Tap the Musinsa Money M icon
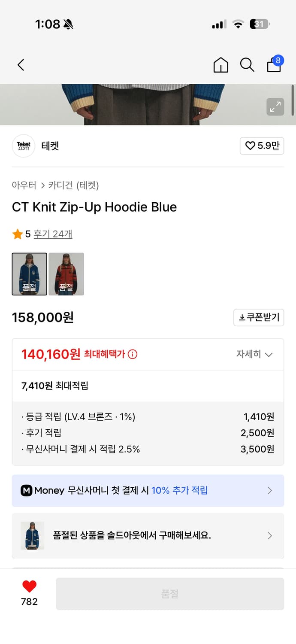 coord(27,490)
